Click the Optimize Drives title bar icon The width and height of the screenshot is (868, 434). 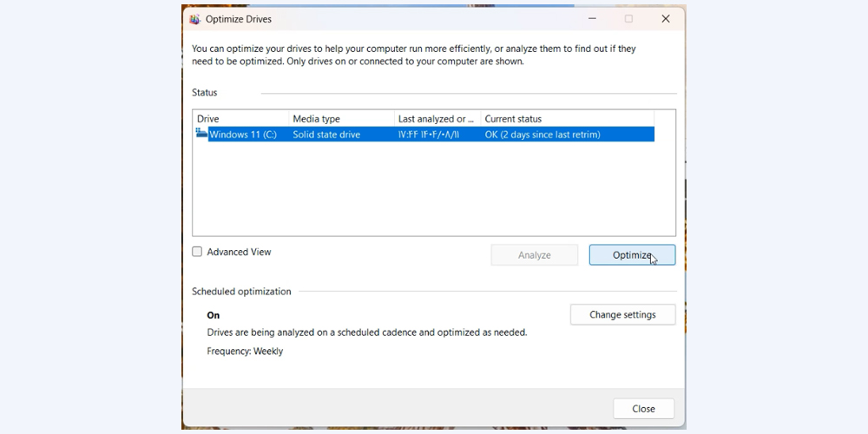195,19
